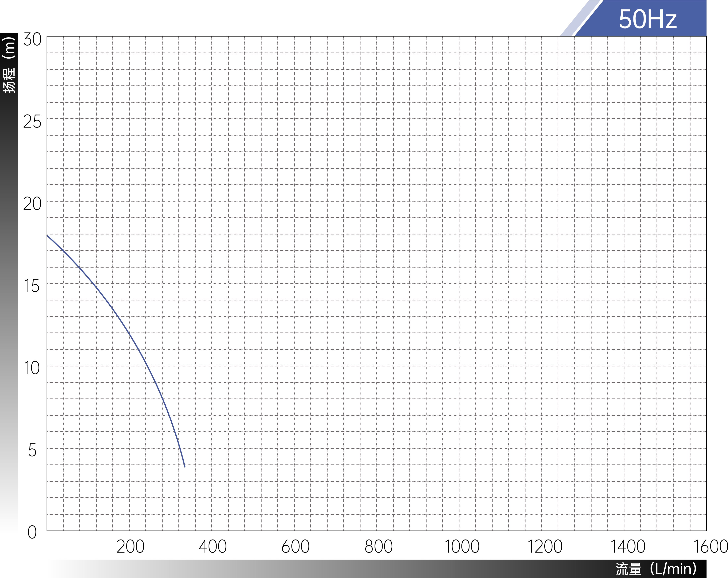728x578 pixels.
Task: Click the 1200 label on horizontal axis
Action: [x=545, y=547]
